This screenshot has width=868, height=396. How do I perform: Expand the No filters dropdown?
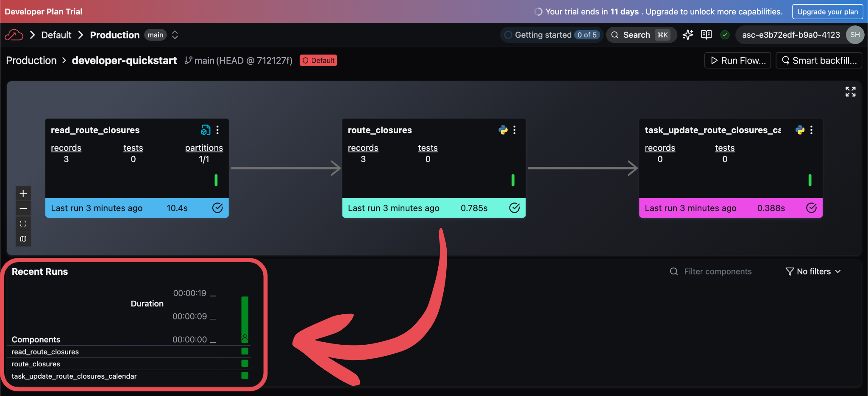(813, 271)
